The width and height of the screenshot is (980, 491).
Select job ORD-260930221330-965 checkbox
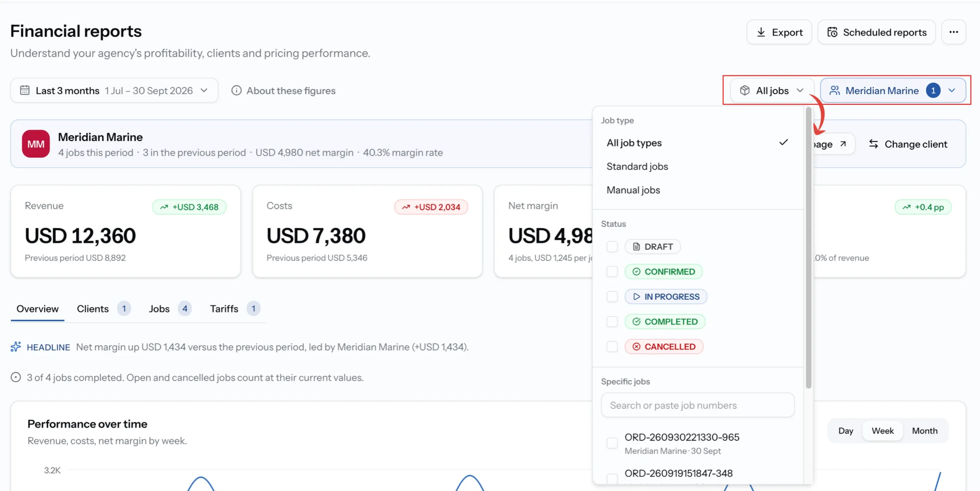[x=612, y=443]
